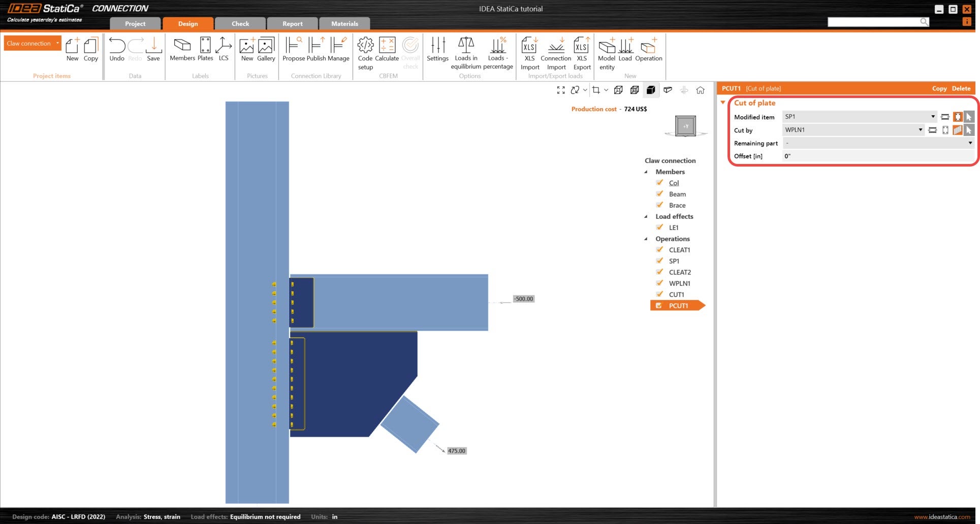
Task: Switch to the Check tab
Action: [240, 24]
